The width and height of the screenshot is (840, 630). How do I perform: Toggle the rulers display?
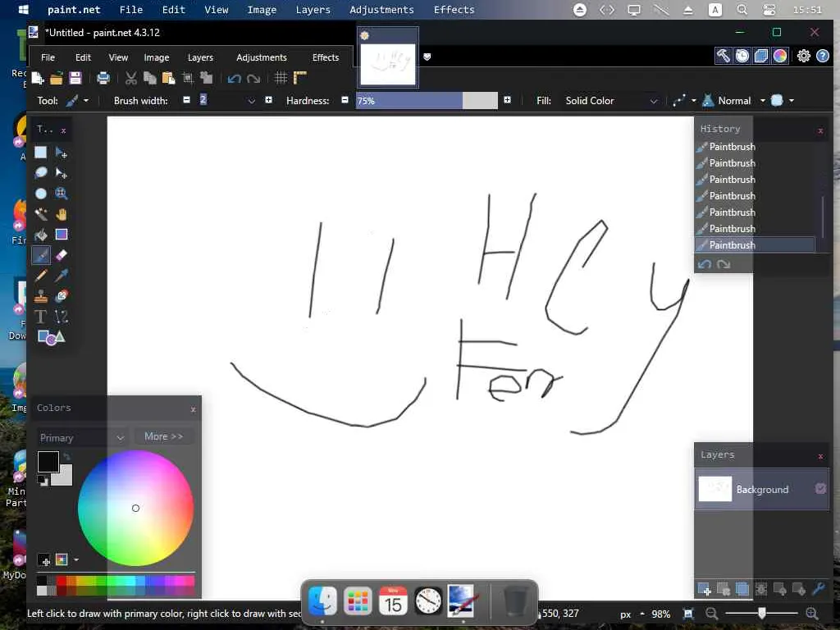(x=300, y=78)
